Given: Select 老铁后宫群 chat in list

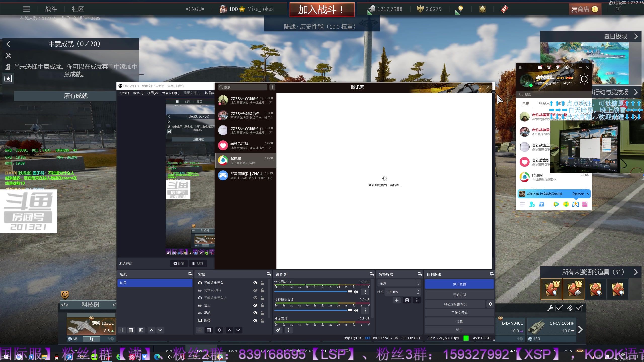Looking at the screenshot, I should coord(245,146).
